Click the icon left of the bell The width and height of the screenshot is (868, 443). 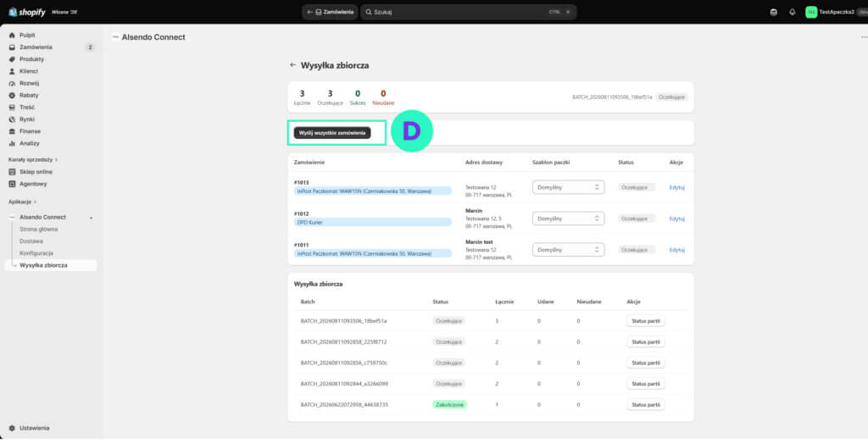(x=774, y=12)
